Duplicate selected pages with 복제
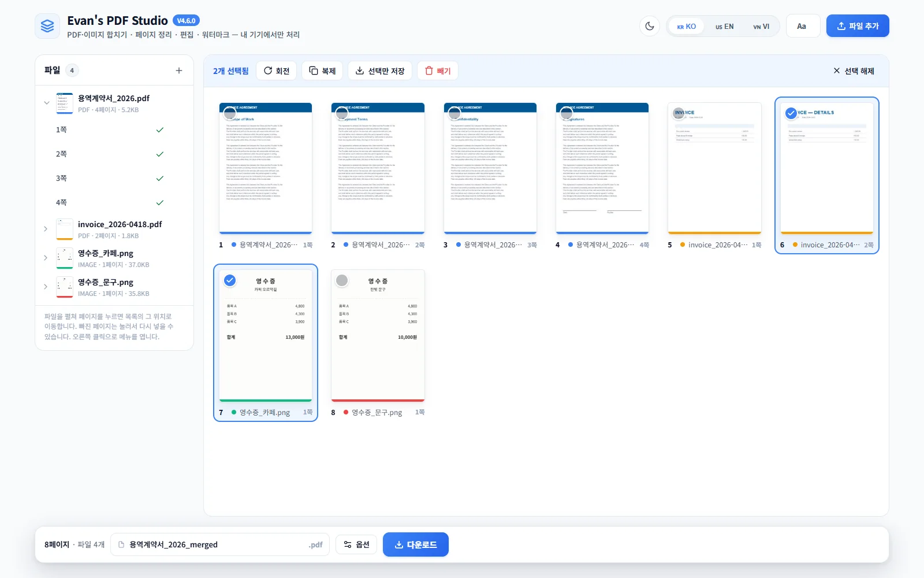Screen dimensions: 924x578 (322, 71)
